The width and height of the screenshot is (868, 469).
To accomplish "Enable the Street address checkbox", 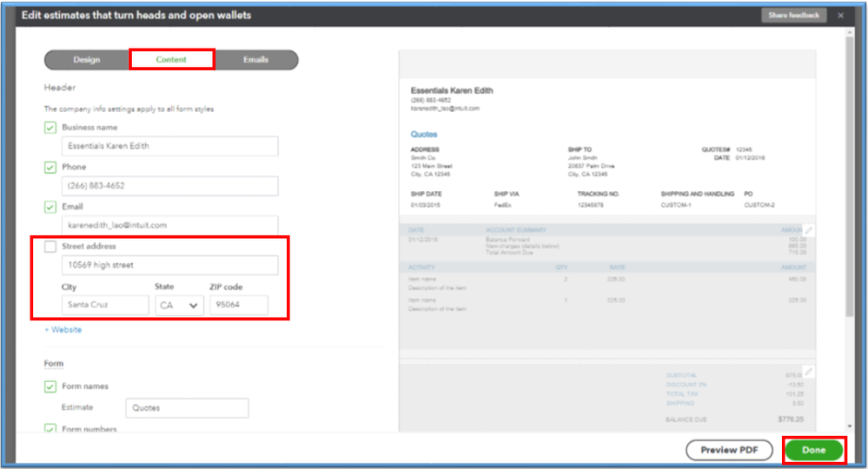I will point(50,247).
